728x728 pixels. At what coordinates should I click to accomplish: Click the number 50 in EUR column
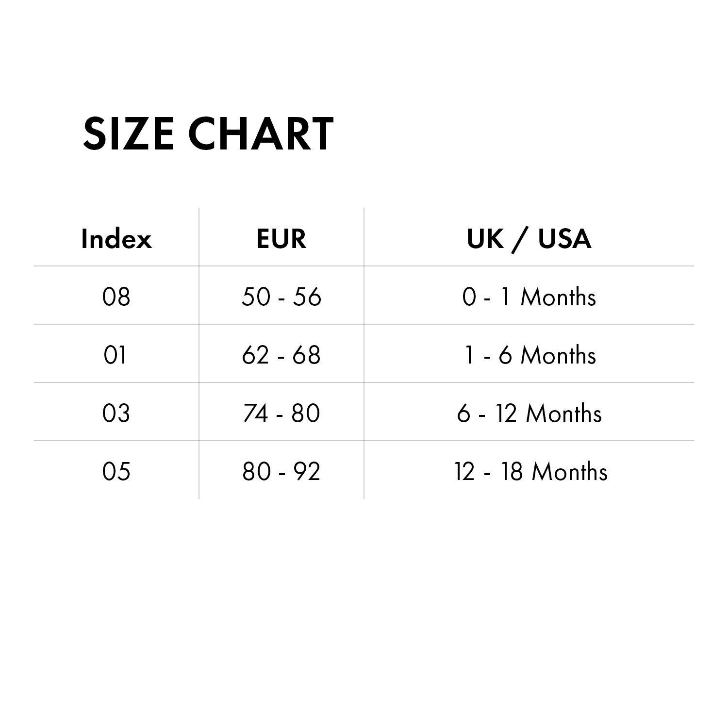click(x=255, y=296)
